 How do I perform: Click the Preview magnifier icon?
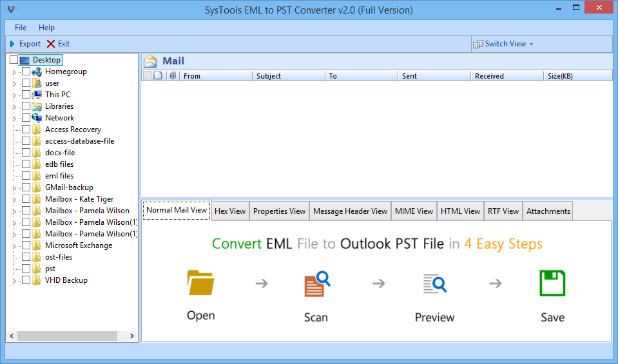[434, 284]
